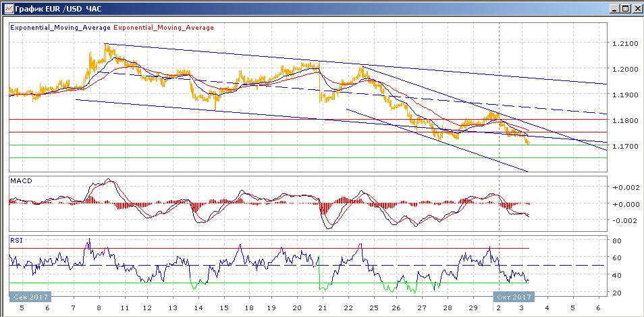Click the red Exponential_Moving_Average legend label
The height and width of the screenshot is (317, 644).
[x=163, y=28]
